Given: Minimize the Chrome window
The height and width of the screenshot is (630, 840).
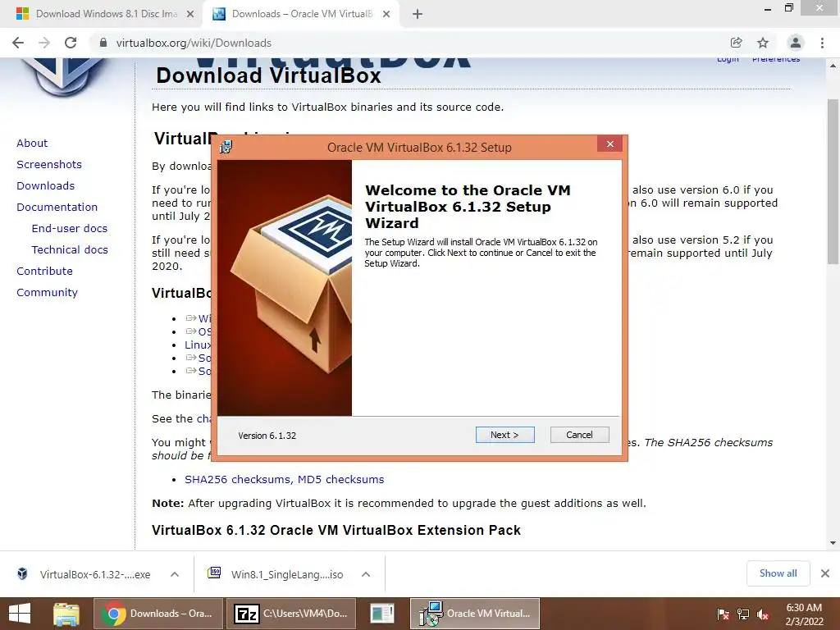Looking at the screenshot, I should coord(768,9).
